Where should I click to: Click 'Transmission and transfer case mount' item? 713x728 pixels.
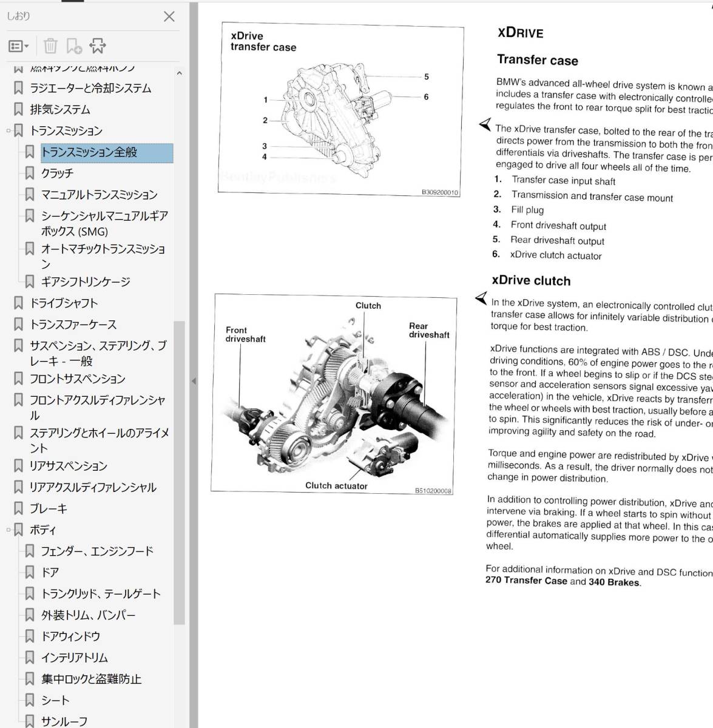[592, 197]
